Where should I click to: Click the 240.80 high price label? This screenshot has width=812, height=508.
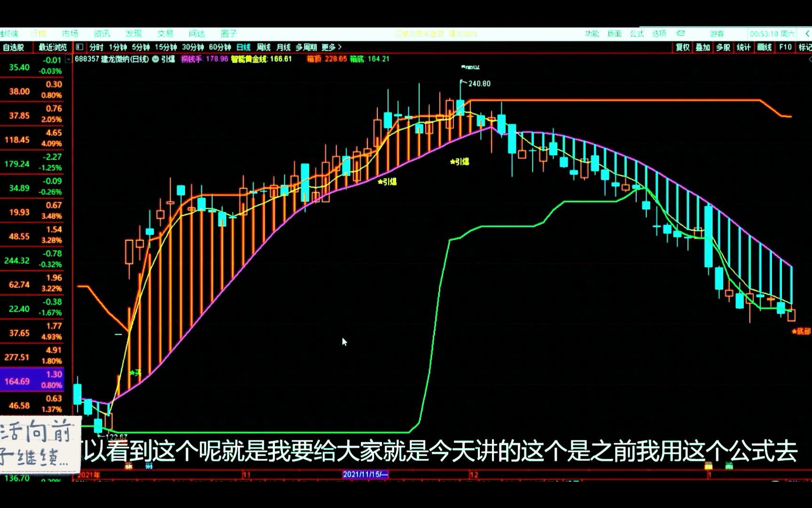tap(479, 84)
